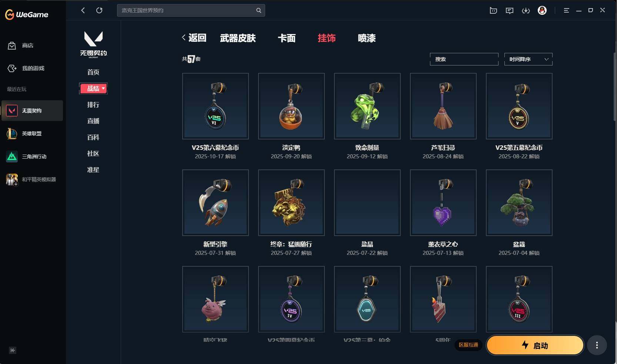
Task: Click the QQ penguin avatar
Action: click(x=542, y=10)
